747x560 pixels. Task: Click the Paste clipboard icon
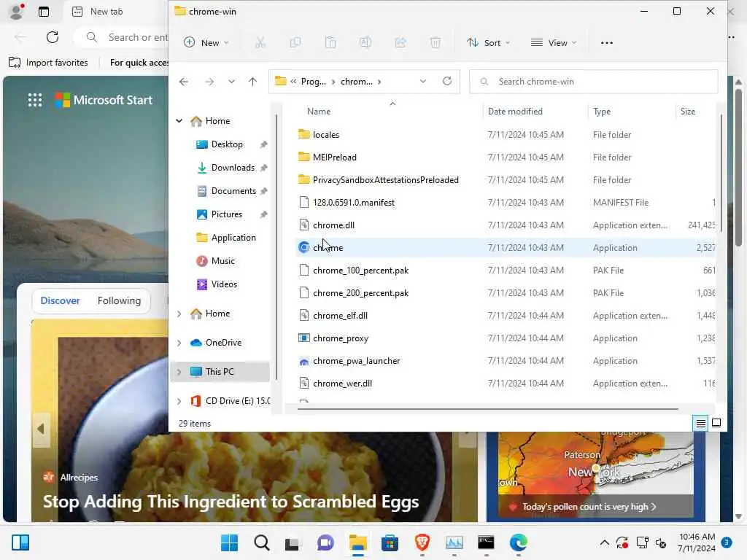[330, 43]
